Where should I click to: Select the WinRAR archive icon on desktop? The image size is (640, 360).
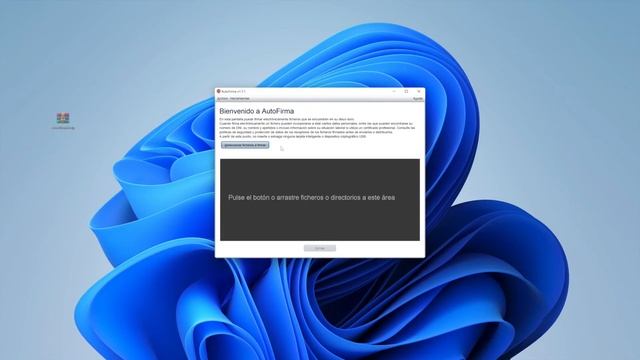(63, 118)
